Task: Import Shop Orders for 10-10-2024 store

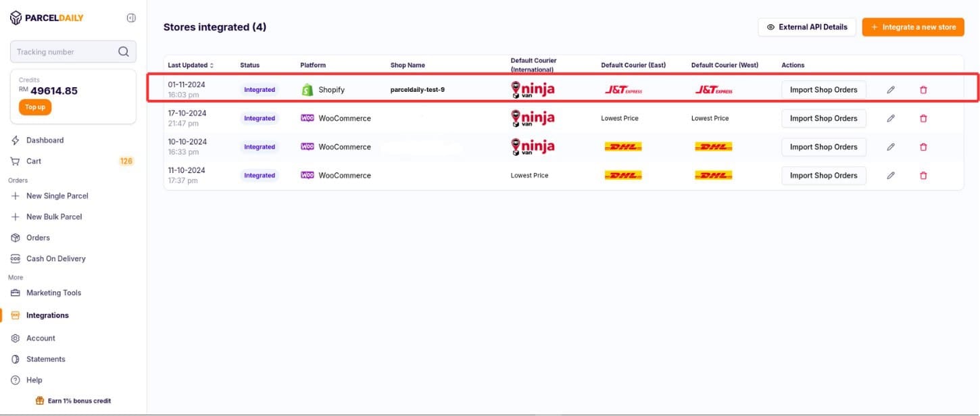Action: 824,147
